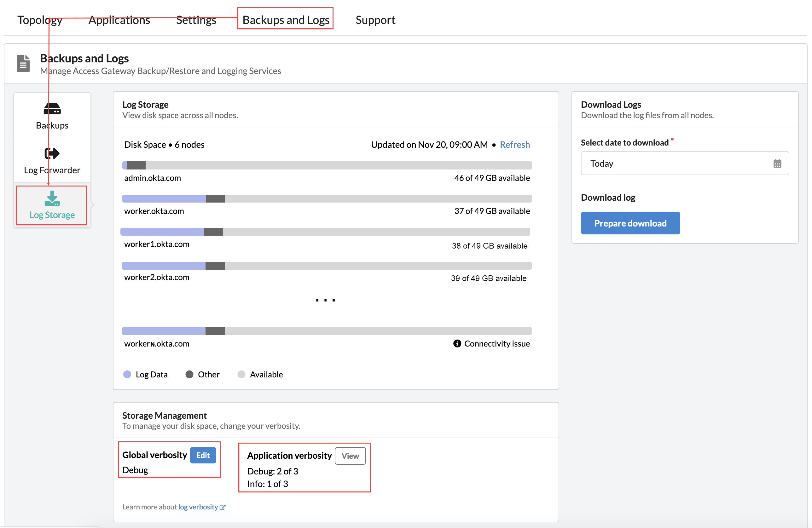The width and height of the screenshot is (812, 528).
Task: View the Application verbosity details
Action: coord(350,456)
